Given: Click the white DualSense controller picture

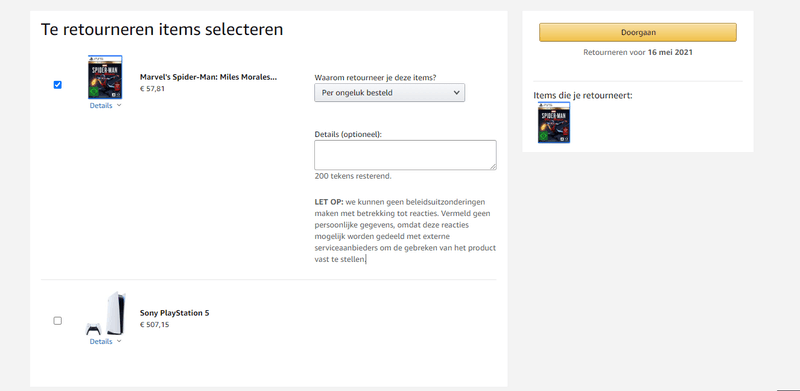Looking at the screenshot, I should (93, 329).
